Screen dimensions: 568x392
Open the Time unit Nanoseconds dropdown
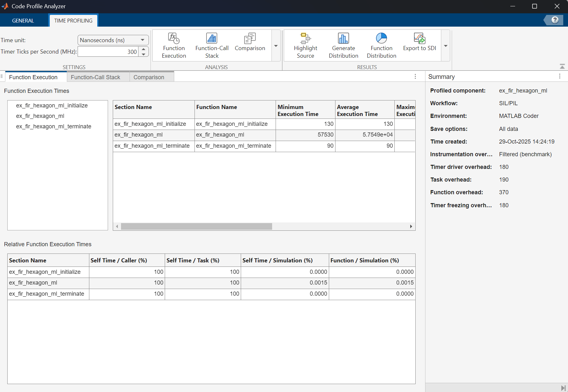pos(113,40)
